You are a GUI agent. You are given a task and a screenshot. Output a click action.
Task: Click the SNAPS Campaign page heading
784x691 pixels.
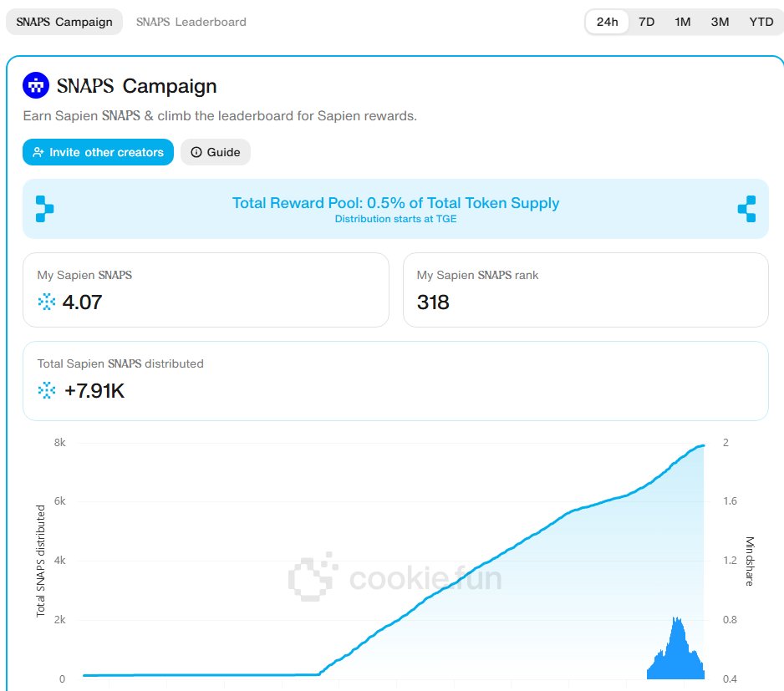(x=136, y=86)
